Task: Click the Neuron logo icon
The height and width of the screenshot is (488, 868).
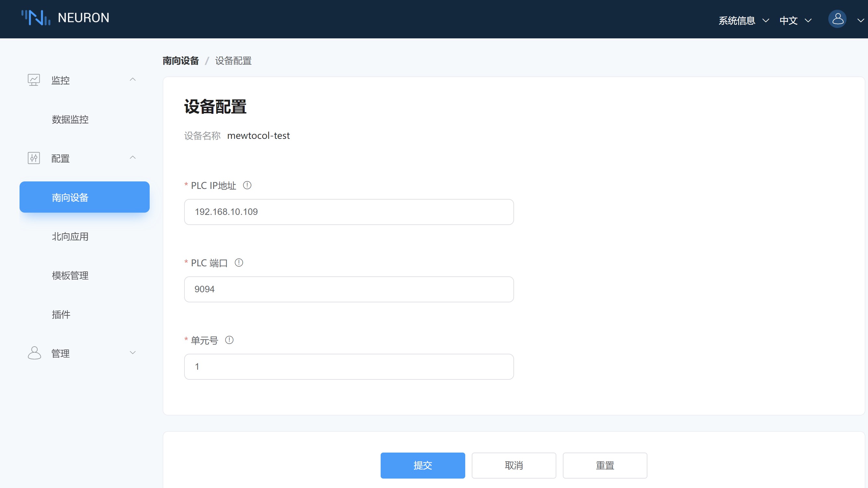Action: point(36,18)
